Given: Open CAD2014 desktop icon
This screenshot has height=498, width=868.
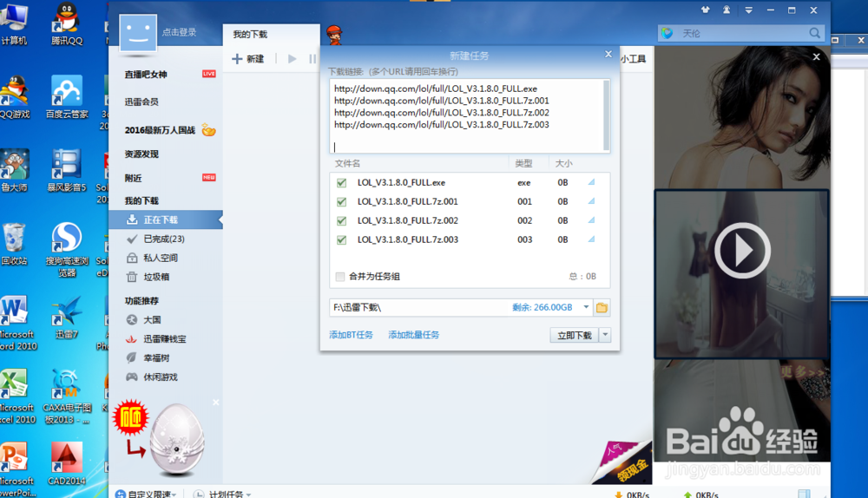Looking at the screenshot, I should point(67,463).
